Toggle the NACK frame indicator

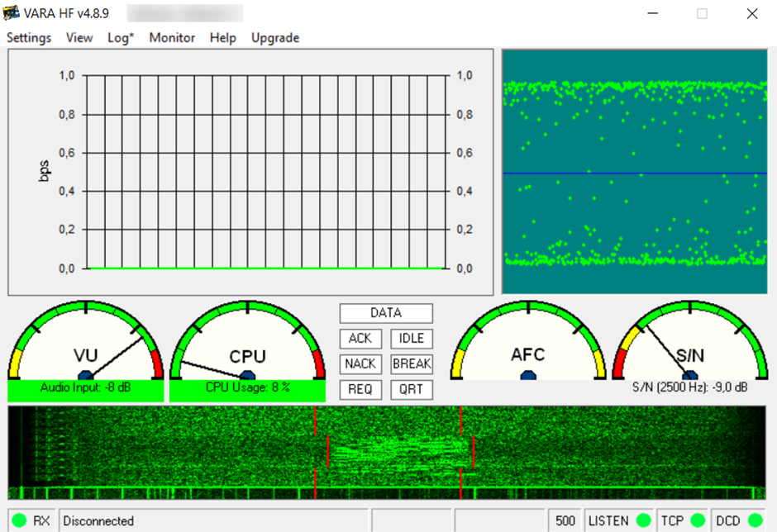(x=360, y=363)
